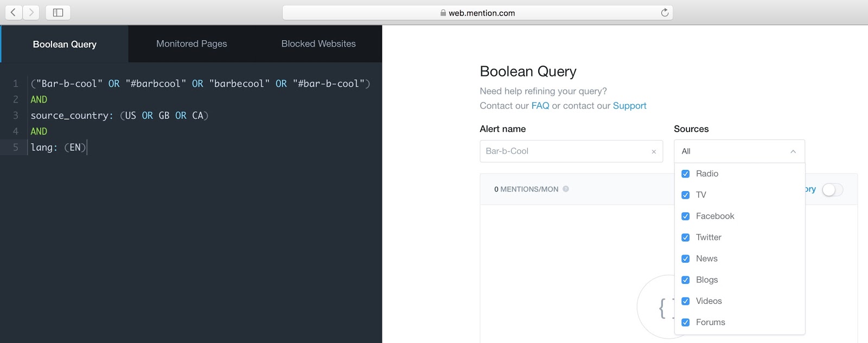Viewport: 868px width, 343px height.
Task: Click the Facebook label in Sources list
Action: [715, 216]
